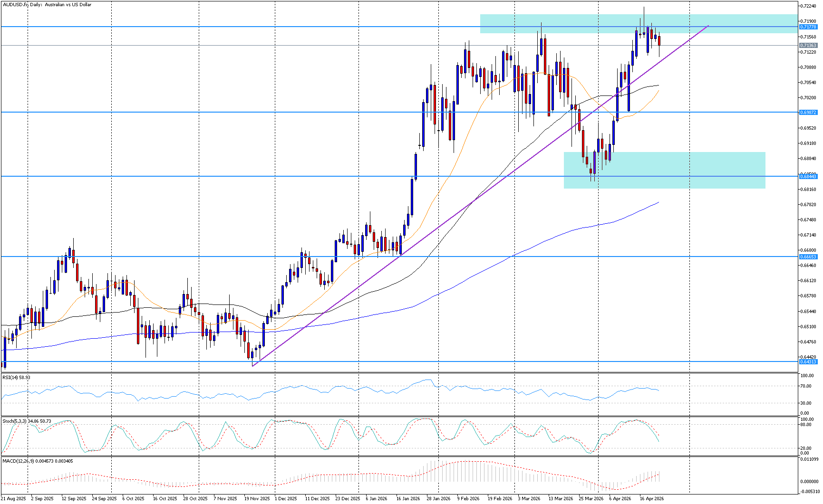Click the 16 Jan 2026 date label
Screen dimensions: 823x504
(x=408, y=498)
